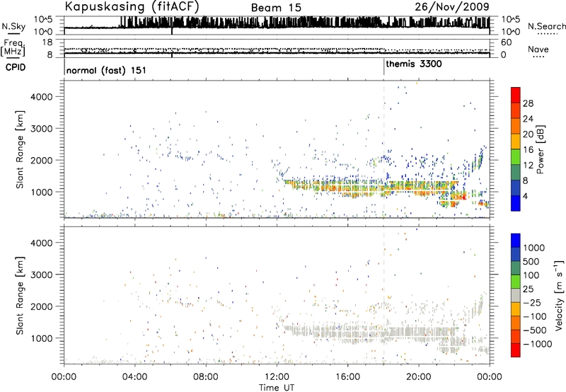Click the bright blue top segment of Velocity colorbar
Screen dimensions: 566x392
[516, 241]
